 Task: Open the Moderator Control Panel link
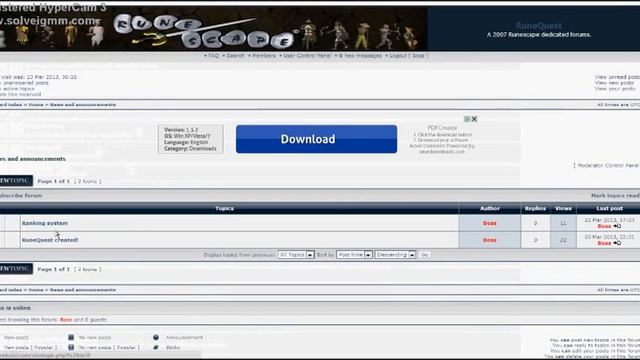[608, 165]
